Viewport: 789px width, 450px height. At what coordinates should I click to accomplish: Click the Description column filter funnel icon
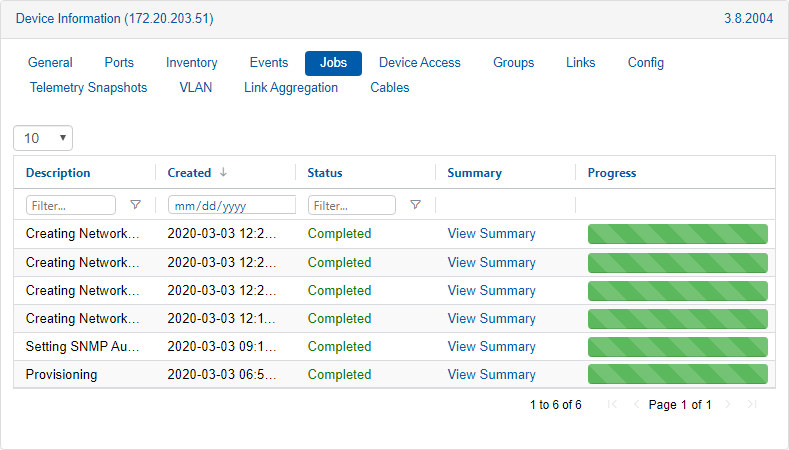[136, 205]
